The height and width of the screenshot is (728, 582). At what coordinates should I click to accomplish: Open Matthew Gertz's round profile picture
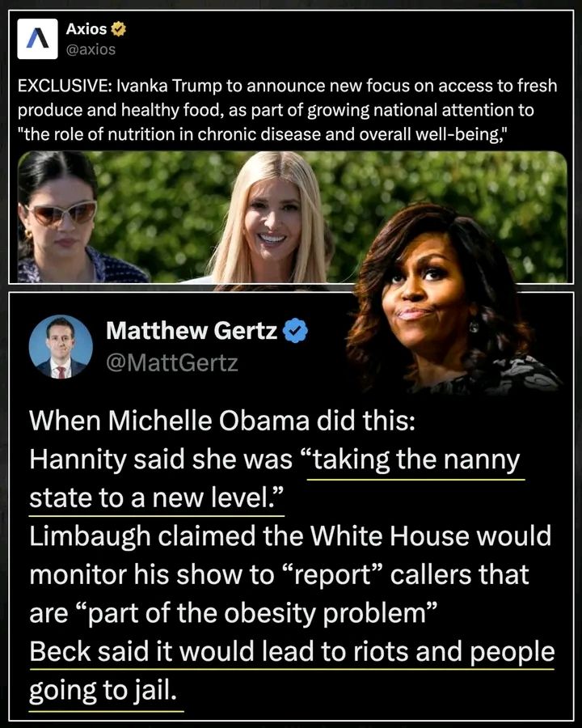pos(61,347)
